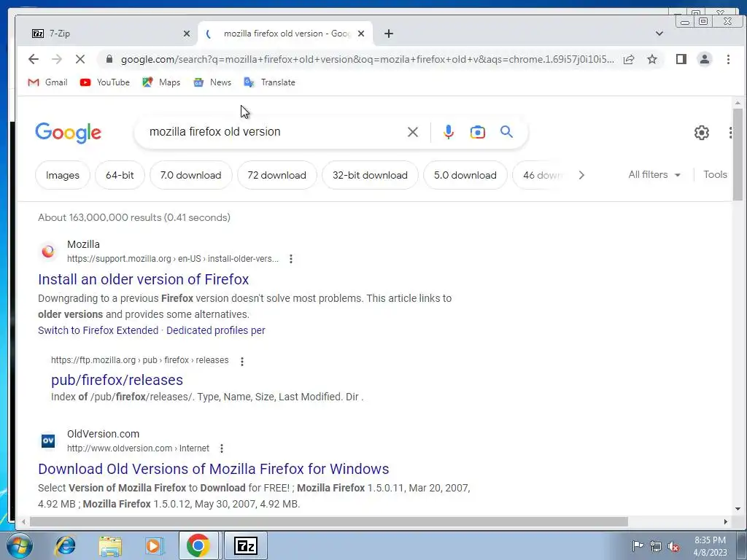Select the 72 download chip
Viewport: 747px width, 560px height.
(x=276, y=175)
